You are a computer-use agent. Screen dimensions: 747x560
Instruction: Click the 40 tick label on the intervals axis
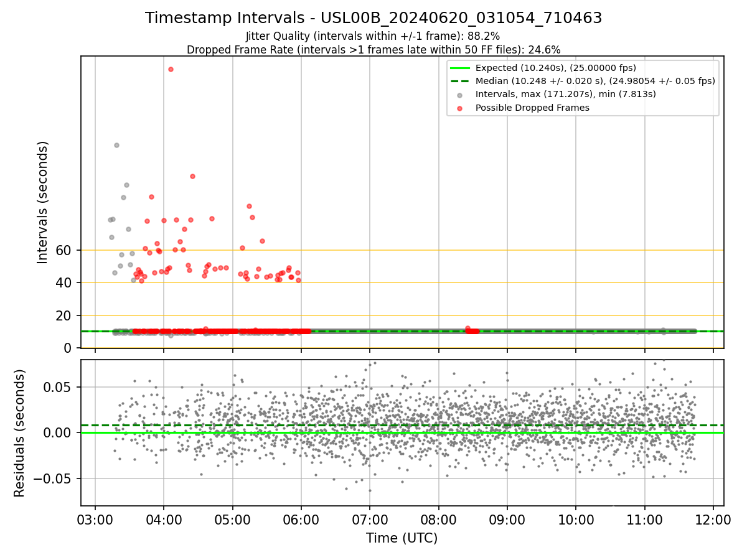65,282
